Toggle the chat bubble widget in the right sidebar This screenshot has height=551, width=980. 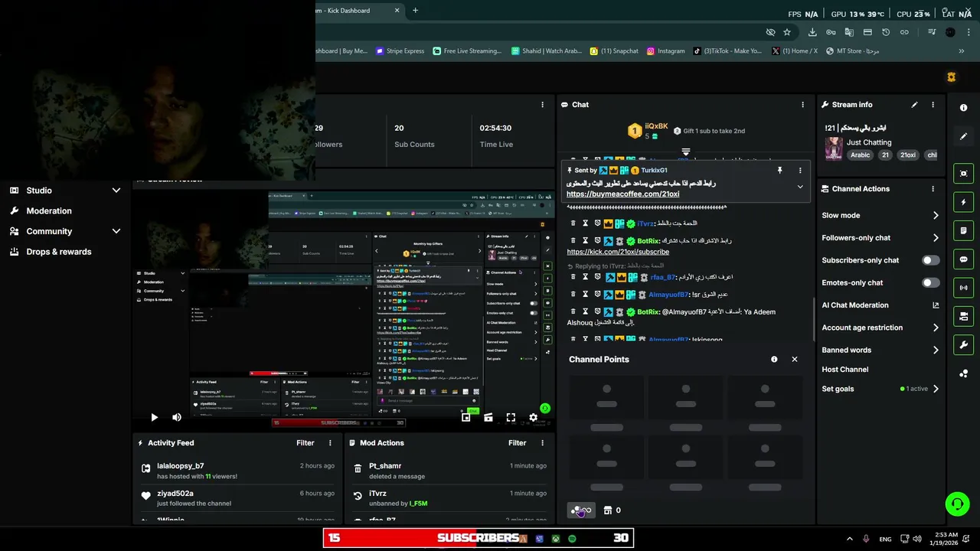(x=964, y=259)
